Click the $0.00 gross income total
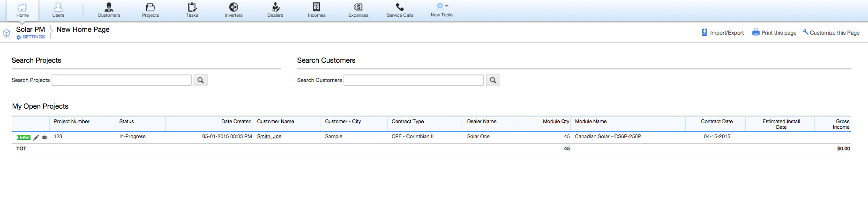Screen dimensions: 868x215 844,148
